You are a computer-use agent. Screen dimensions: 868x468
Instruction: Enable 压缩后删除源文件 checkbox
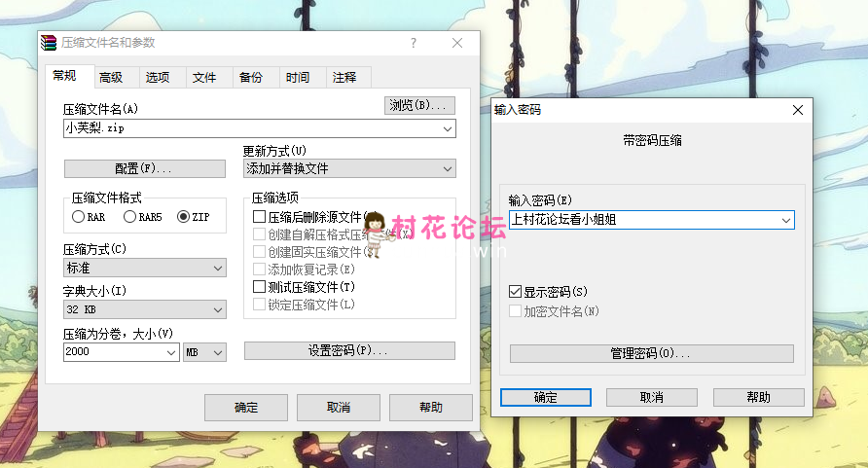point(259,216)
